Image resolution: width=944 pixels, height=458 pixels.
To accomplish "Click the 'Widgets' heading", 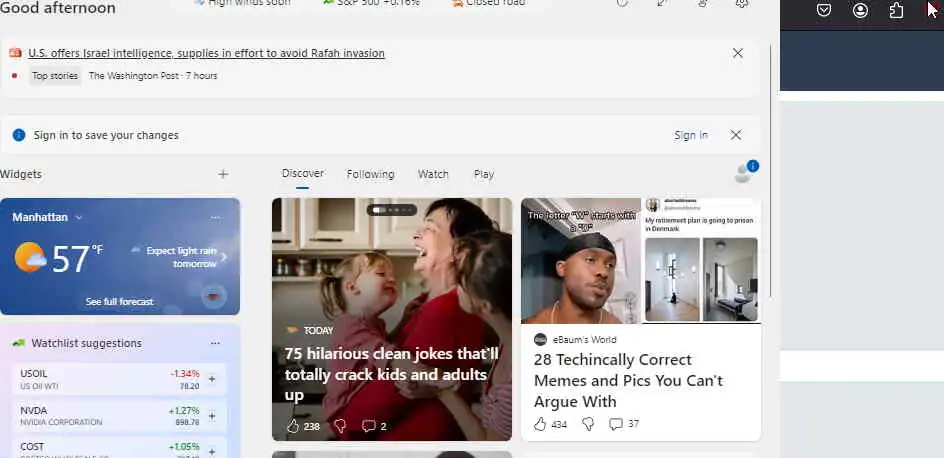I will point(21,174).
